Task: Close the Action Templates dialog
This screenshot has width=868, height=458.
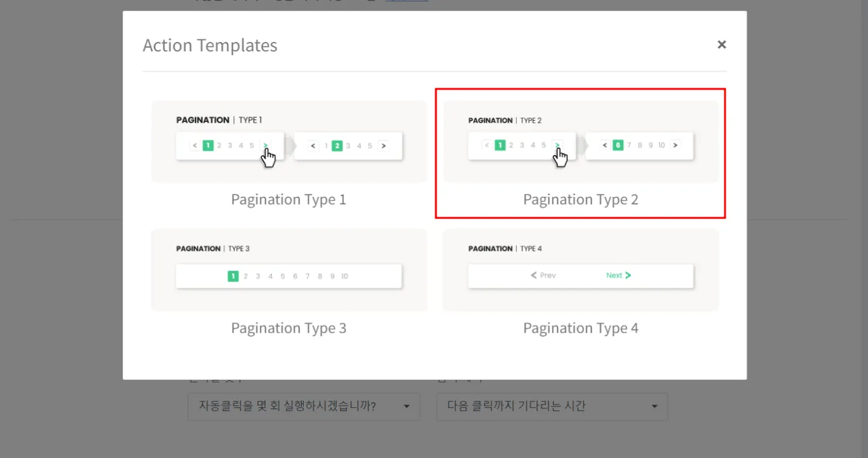Action: [x=721, y=44]
